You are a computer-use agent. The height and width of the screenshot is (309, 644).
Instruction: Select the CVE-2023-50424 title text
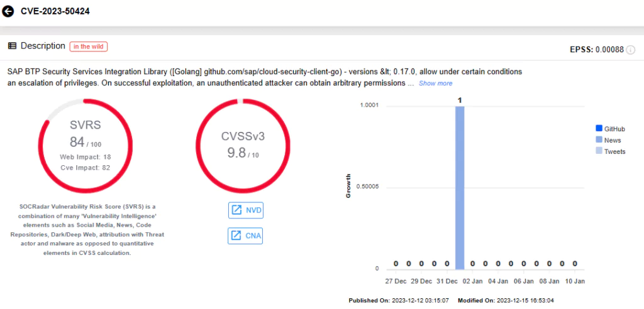coord(55,11)
